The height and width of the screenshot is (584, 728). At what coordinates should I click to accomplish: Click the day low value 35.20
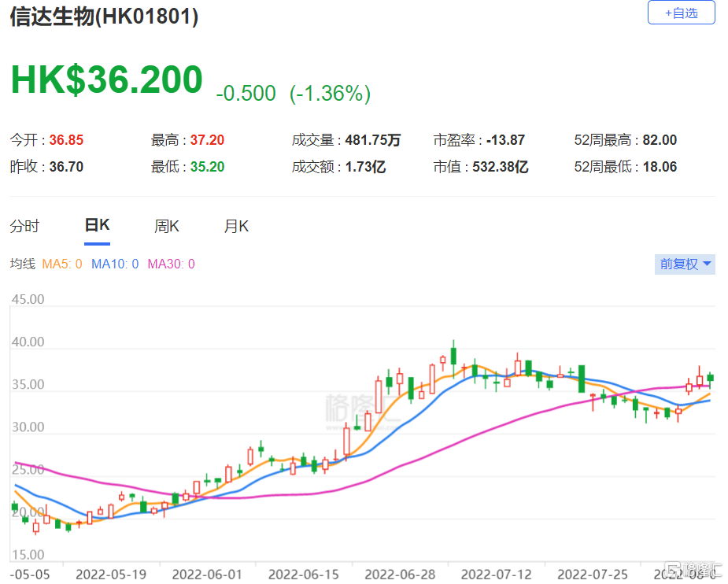click(x=207, y=167)
